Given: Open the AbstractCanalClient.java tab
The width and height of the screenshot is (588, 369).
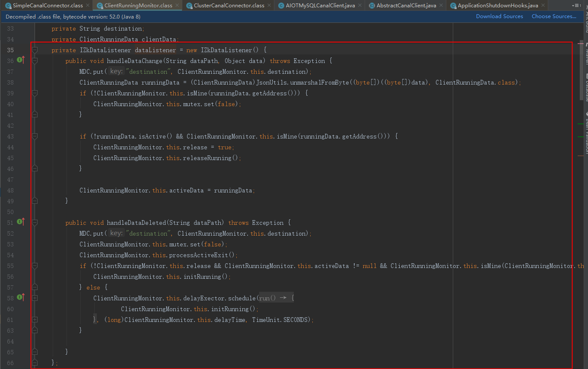Looking at the screenshot, I should click(406, 6).
